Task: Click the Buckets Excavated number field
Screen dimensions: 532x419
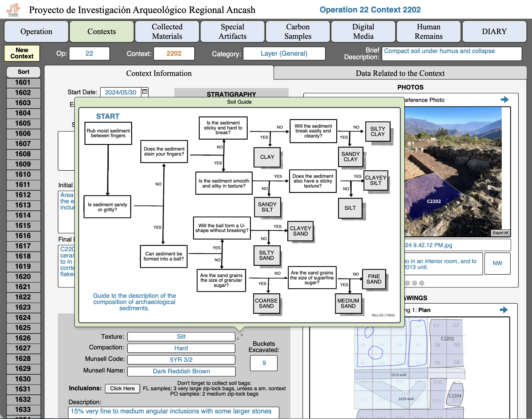Action: click(x=264, y=363)
